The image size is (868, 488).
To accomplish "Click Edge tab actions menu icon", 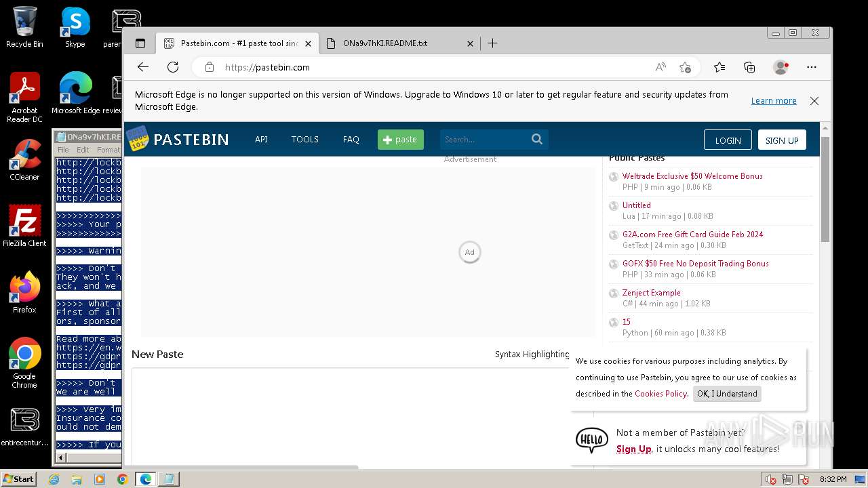I will tap(140, 43).
